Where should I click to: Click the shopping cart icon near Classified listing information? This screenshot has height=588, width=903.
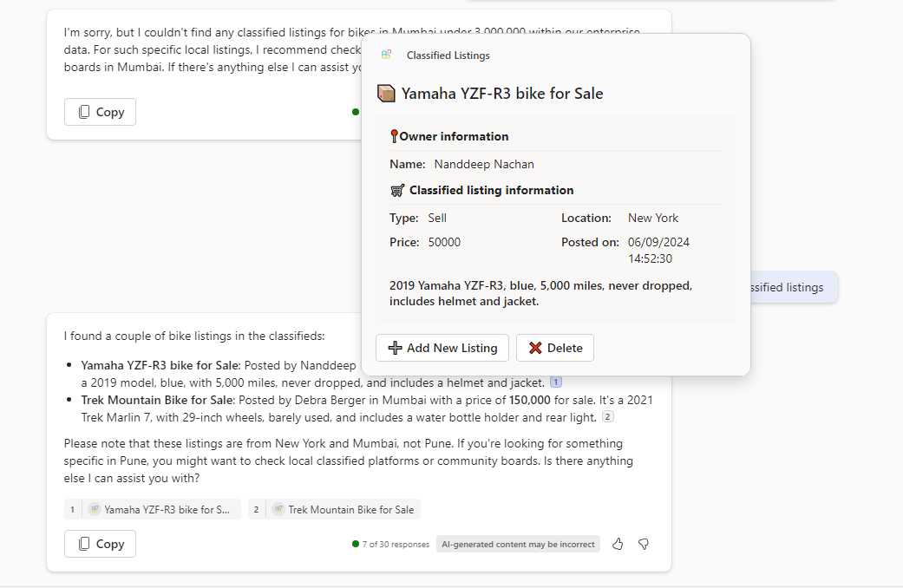[397, 190]
